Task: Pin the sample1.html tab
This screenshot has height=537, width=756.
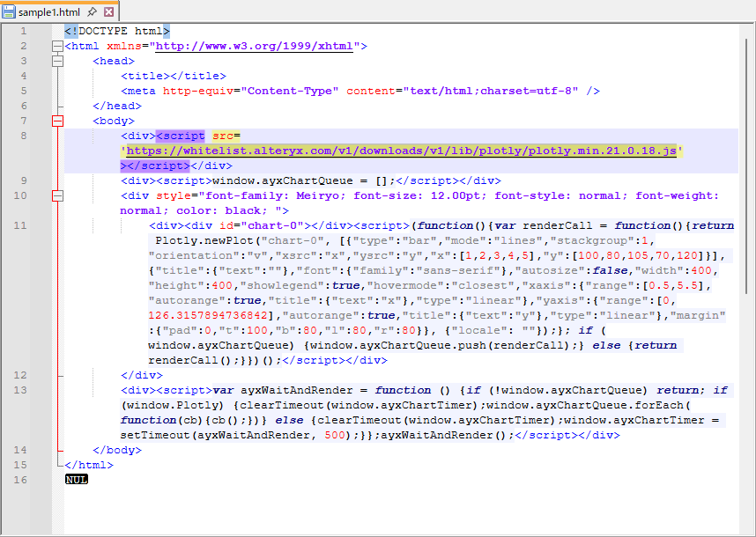Action: point(92,12)
